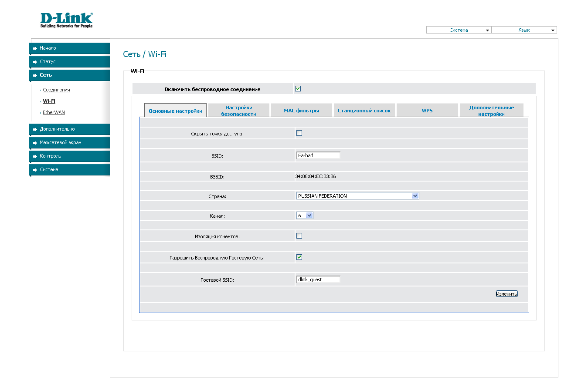The width and height of the screenshot is (588, 384).
Task: Open the EtherWAN link
Action: click(54, 112)
